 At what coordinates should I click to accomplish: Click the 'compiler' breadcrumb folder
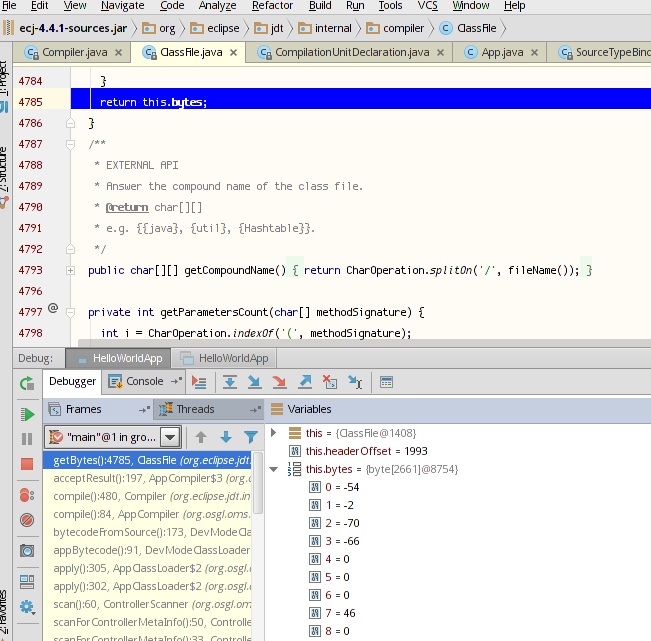click(x=395, y=28)
